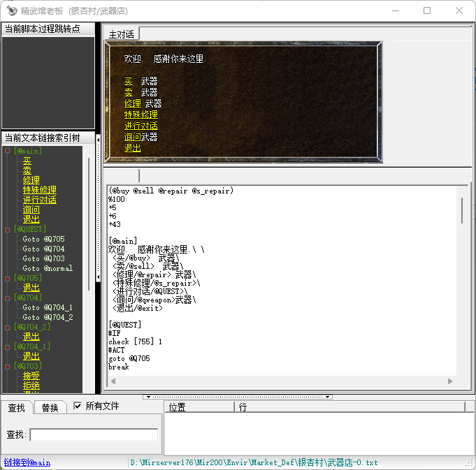Select 退出 under [@Q704_1] node
476x470 pixels.
click(x=31, y=355)
